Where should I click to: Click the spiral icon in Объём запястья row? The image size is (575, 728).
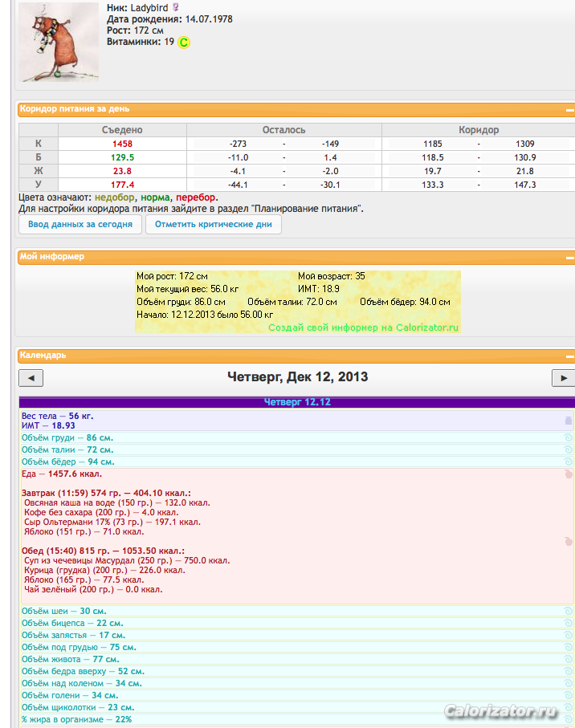(x=568, y=635)
